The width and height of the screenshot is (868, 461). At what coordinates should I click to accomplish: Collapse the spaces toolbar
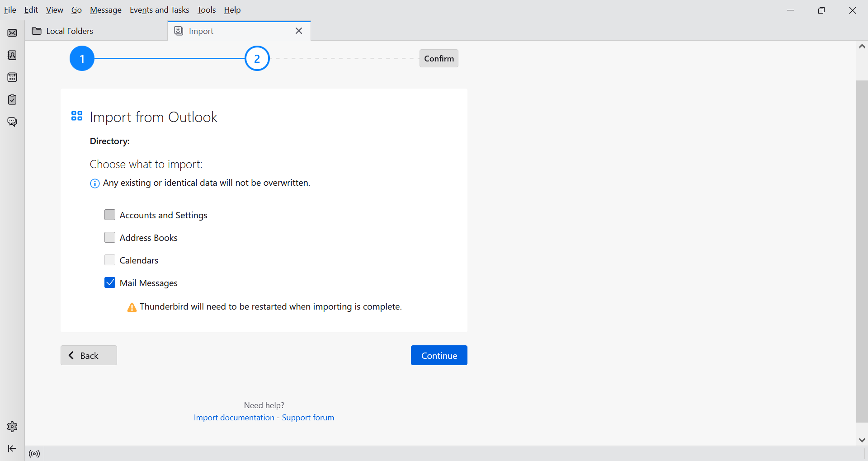pos(12,448)
